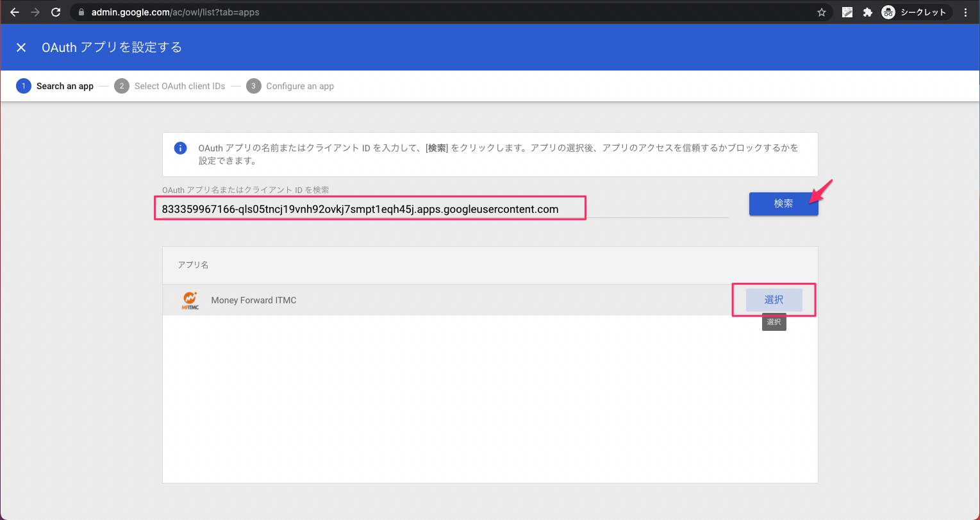The height and width of the screenshot is (520, 980).
Task: Click the 検索 search button
Action: point(783,204)
